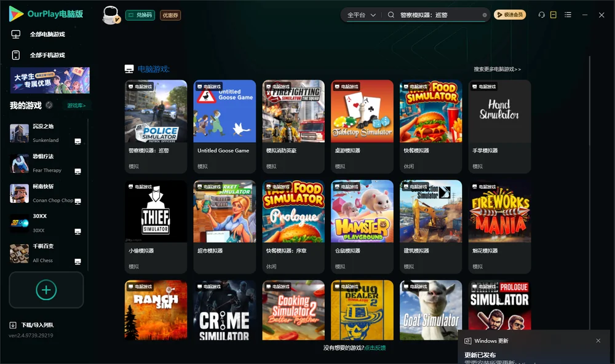Open the Firefighting Simulator game card
Image resolution: width=615 pixels, height=364 pixels.
click(293, 126)
